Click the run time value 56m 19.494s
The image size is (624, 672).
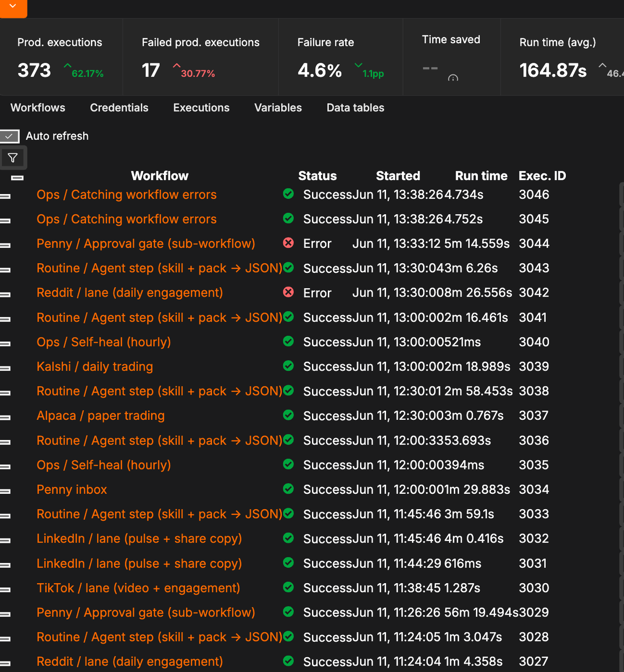coord(481,613)
